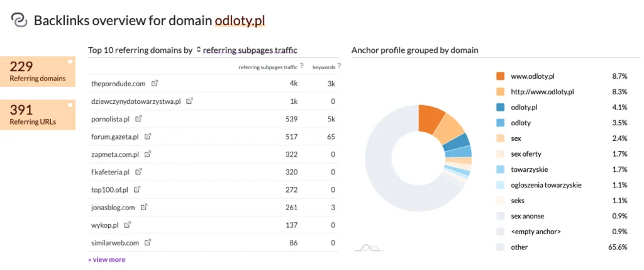644x270 pixels.
Task: Expand the list with view more
Action: (x=107, y=259)
